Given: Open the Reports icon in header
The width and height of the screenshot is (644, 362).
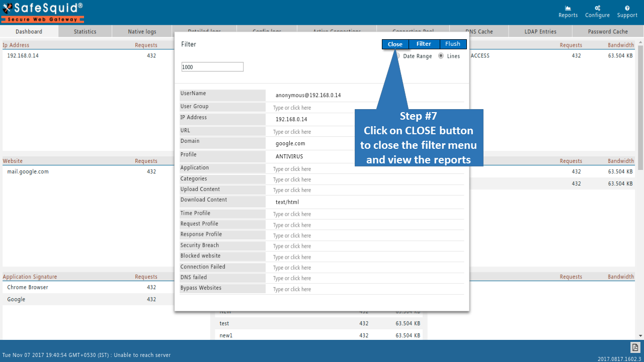Looking at the screenshot, I should pos(568,8).
